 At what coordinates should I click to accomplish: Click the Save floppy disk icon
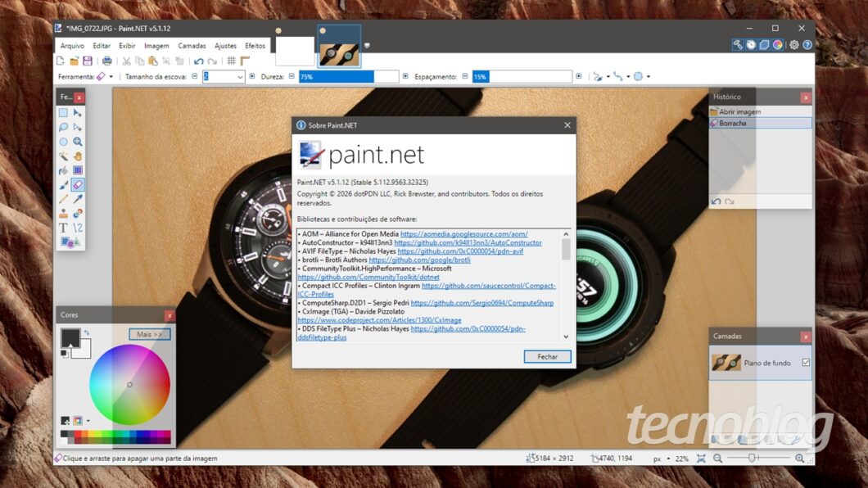click(88, 61)
